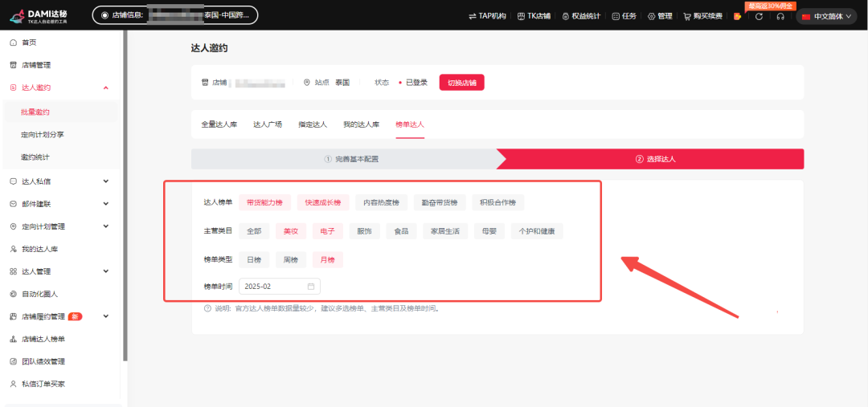
Task: Click the refresh icon in top bar
Action: point(759,17)
